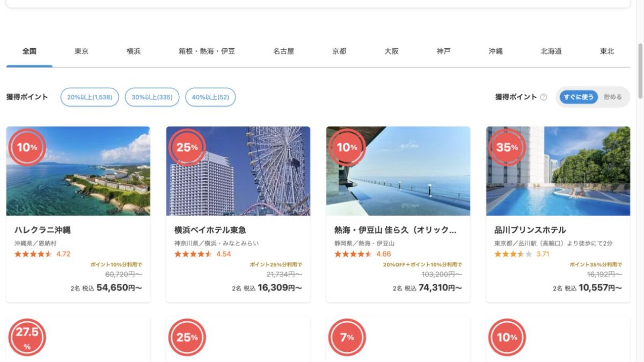Image resolution: width=644 pixels, height=362 pixels.
Task: Click the struck-through 60,720円 price
Action: pyautogui.click(x=123, y=275)
